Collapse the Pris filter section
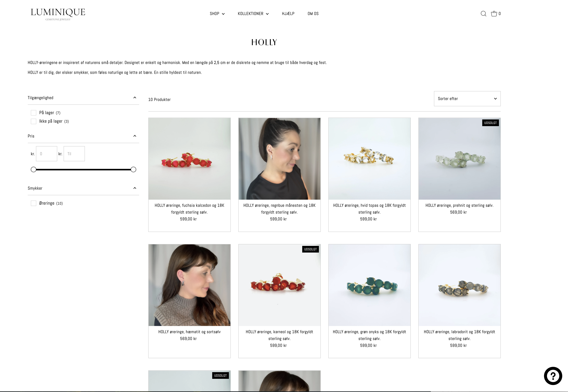The width and height of the screenshot is (568, 392). tap(135, 136)
